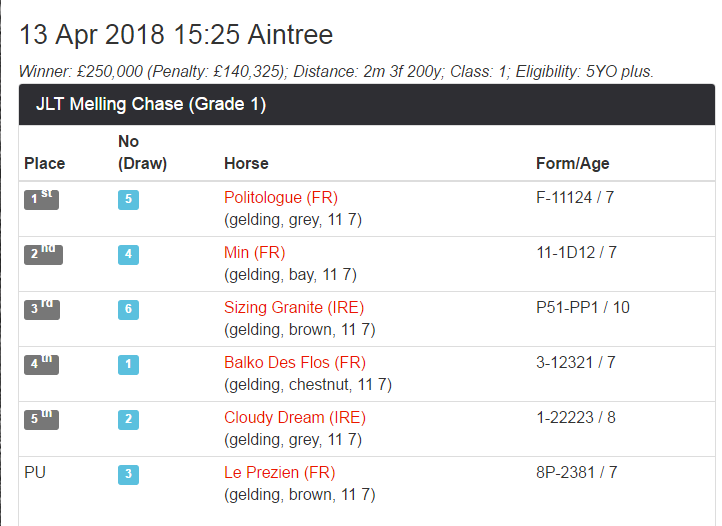
Task: Click the 4th place badge
Action: coord(42,364)
